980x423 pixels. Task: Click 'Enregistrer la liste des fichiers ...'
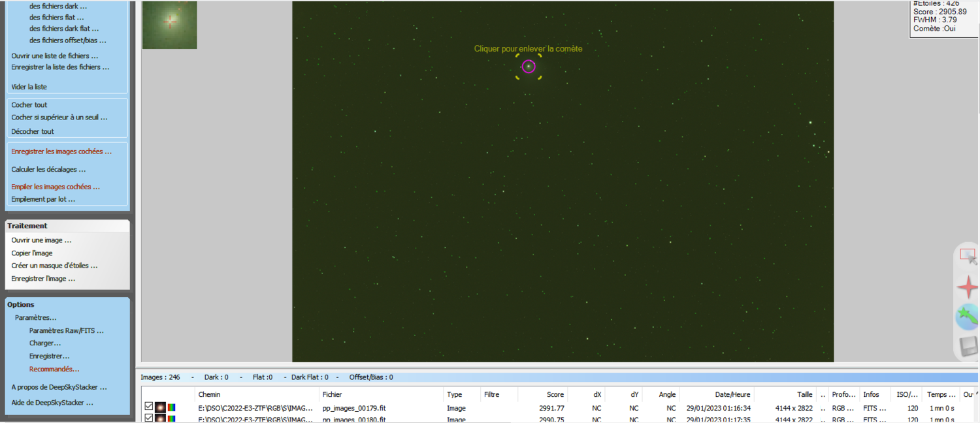click(x=60, y=67)
